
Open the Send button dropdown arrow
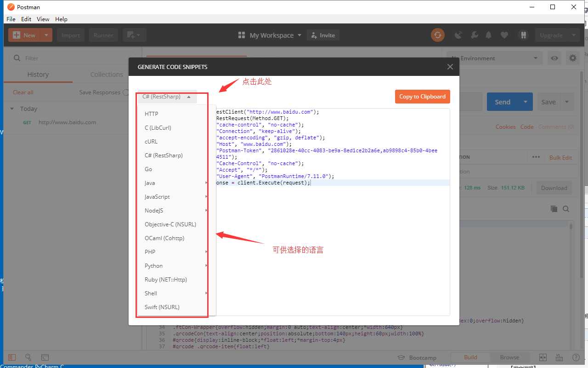coord(526,102)
